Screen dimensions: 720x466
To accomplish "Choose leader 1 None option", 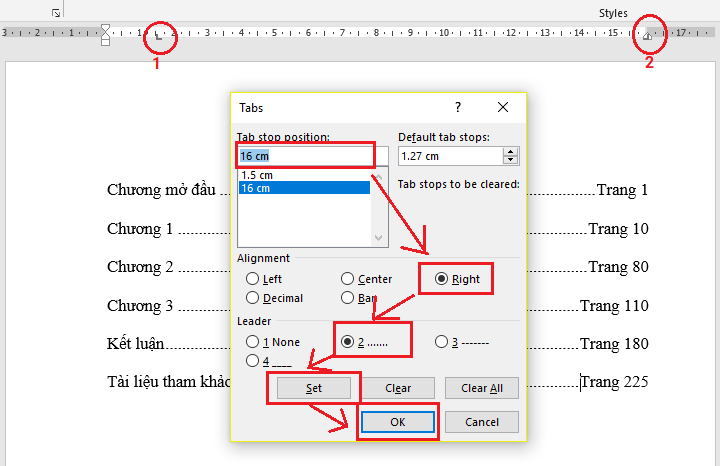I will 253,342.
